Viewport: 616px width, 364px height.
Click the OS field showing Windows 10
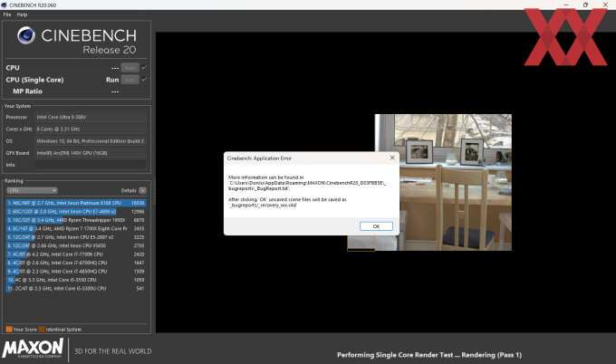(x=91, y=141)
